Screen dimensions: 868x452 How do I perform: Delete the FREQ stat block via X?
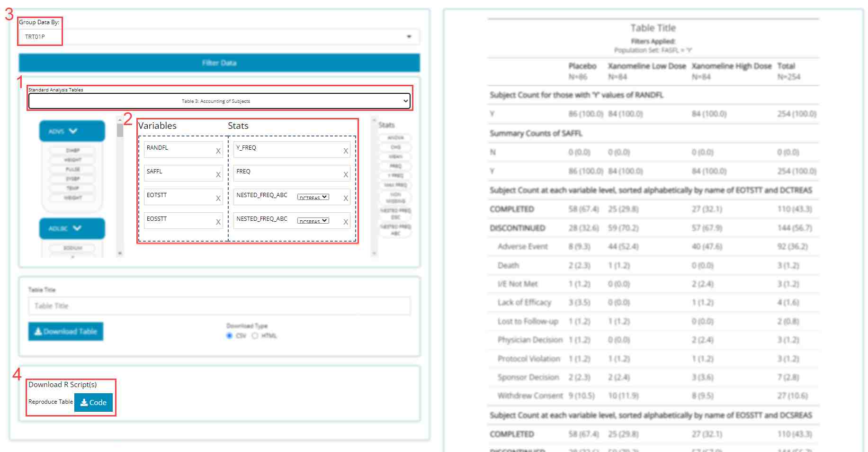point(346,175)
